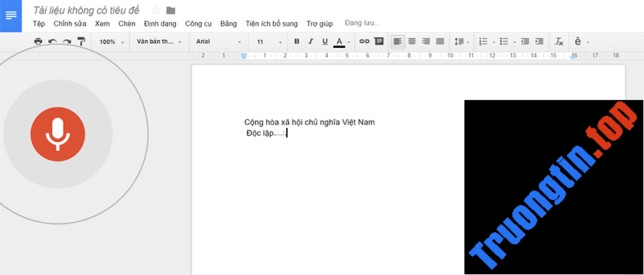
Task: Open the font size 11 dropdown
Action: pyautogui.click(x=270, y=42)
